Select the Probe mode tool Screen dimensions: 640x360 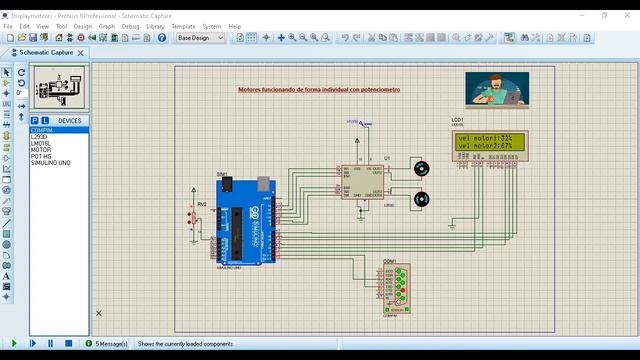6,200
